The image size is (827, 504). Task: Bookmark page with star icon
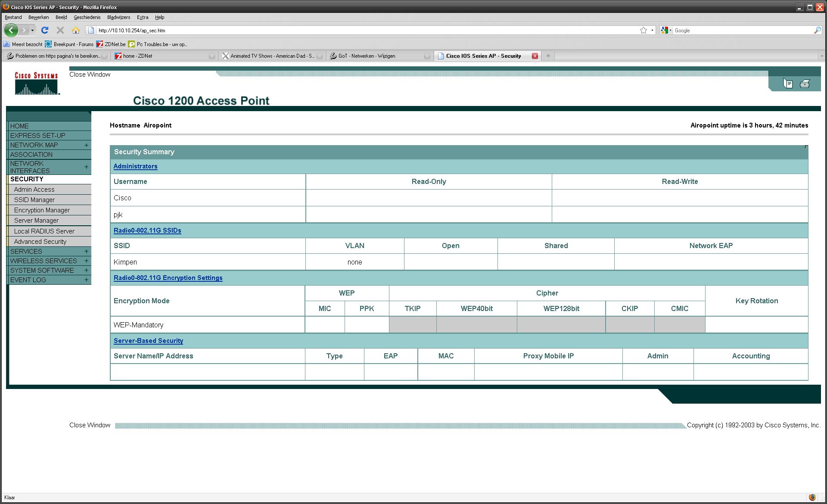(644, 30)
